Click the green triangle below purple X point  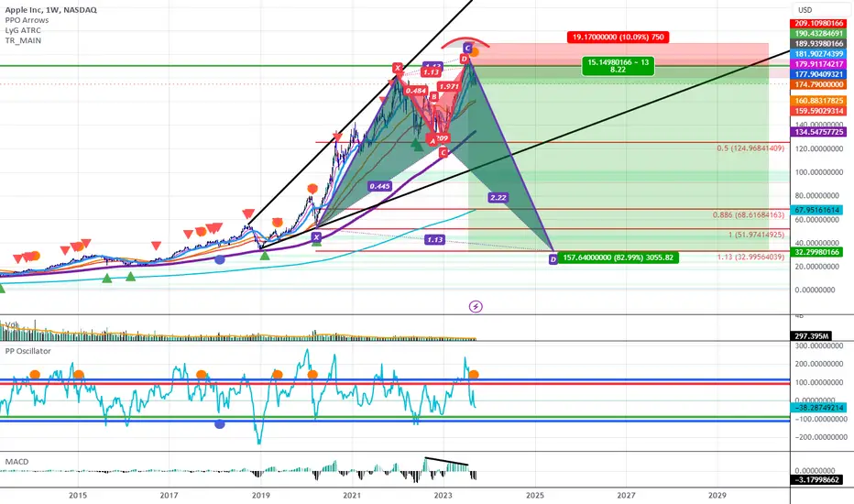click(x=316, y=244)
